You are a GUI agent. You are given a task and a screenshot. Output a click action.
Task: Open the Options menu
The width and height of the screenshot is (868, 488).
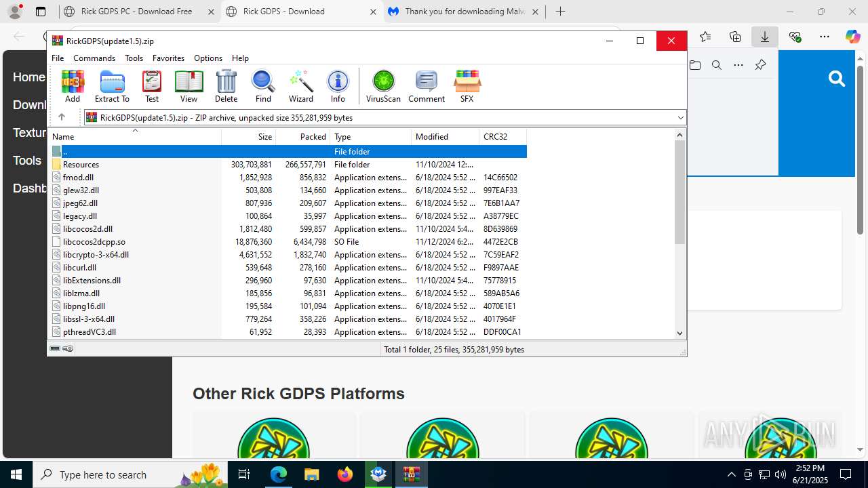(208, 58)
